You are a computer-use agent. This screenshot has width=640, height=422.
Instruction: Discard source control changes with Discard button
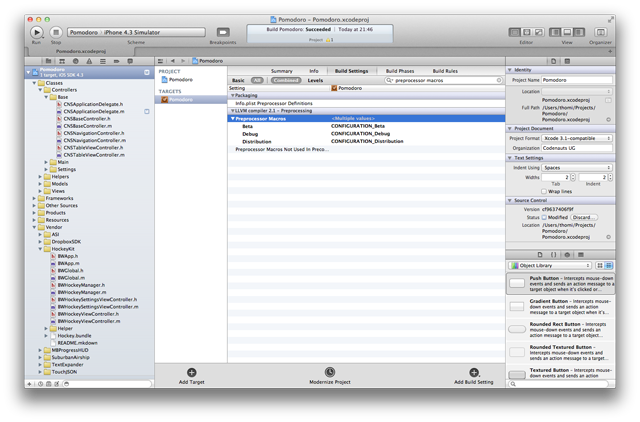coord(584,218)
